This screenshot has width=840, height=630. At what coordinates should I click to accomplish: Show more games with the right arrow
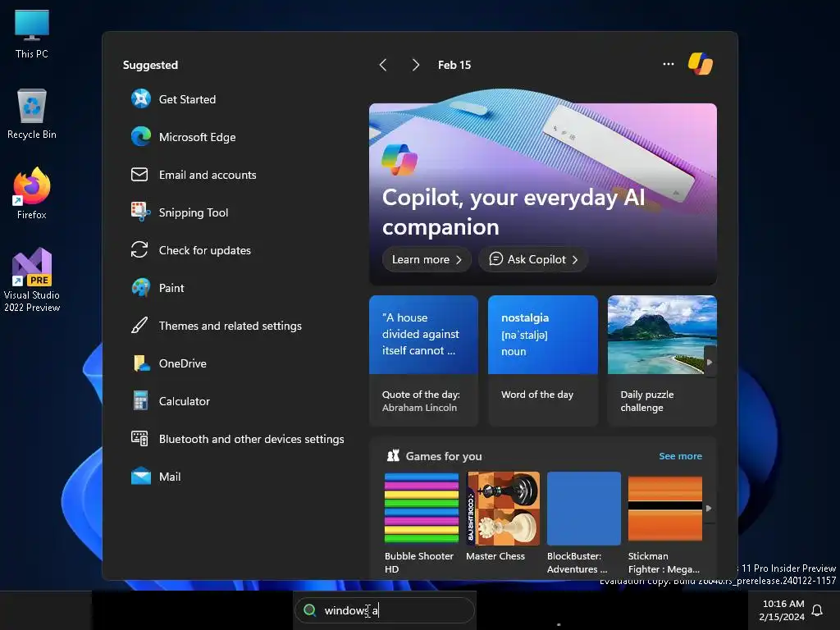point(709,508)
